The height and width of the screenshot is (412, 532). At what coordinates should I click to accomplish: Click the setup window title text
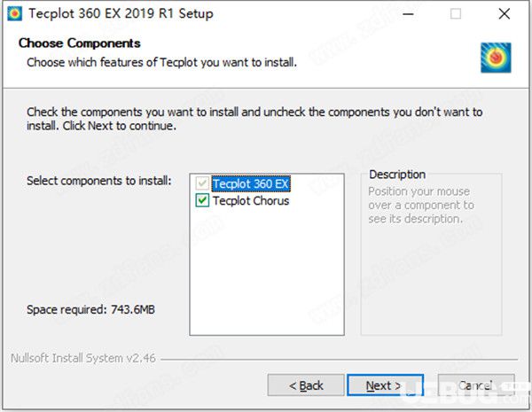tap(121, 13)
